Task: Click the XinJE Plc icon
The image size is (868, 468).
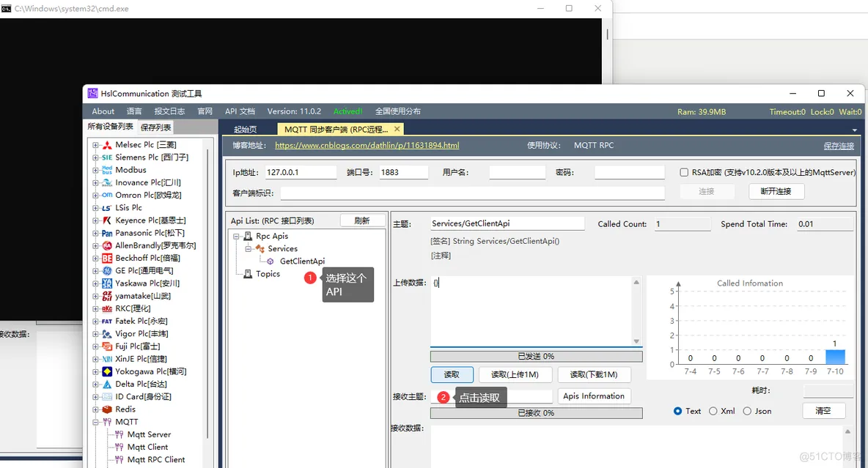Action: 107,359
